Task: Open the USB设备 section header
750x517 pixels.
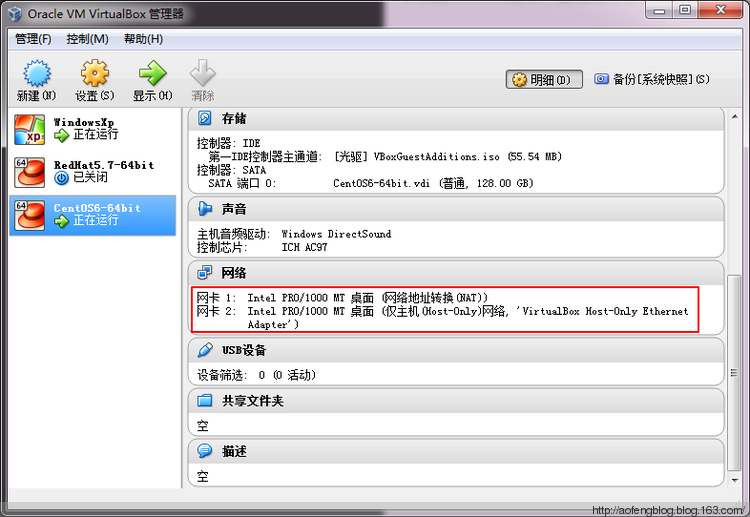Action: click(456, 351)
